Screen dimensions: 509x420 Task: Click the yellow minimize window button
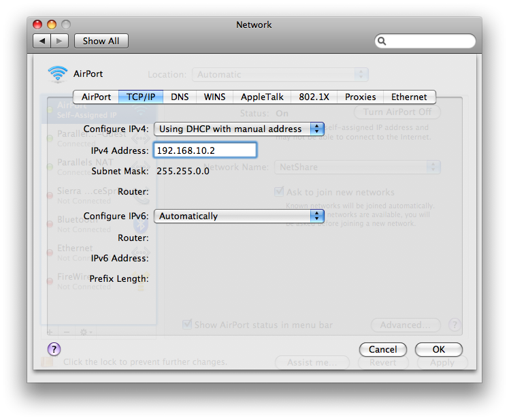pos(52,25)
